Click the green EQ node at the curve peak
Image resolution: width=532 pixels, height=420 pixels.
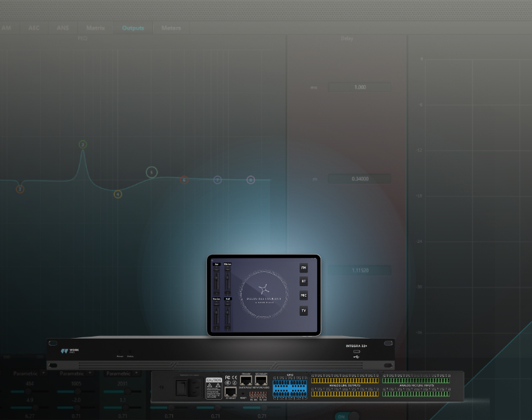pos(83,144)
